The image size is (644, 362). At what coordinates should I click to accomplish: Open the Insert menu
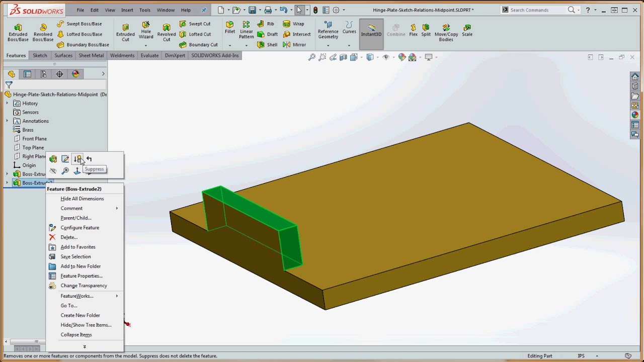click(127, 10)
